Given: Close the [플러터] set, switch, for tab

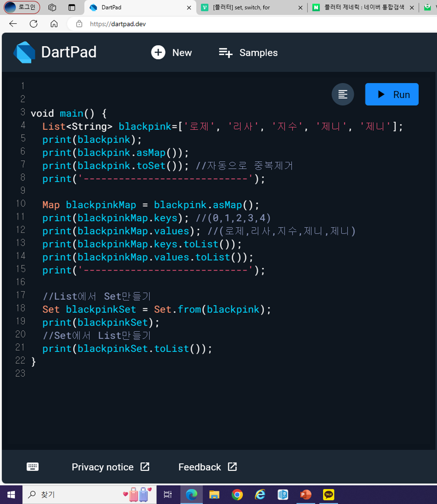Looking at the screenshot, I should pos(300,8).
